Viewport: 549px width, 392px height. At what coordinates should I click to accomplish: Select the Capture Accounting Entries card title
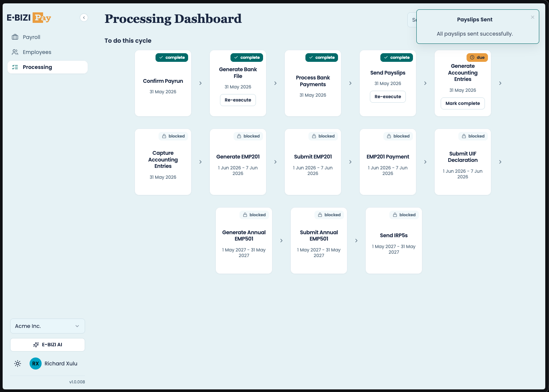click(163, 160)
